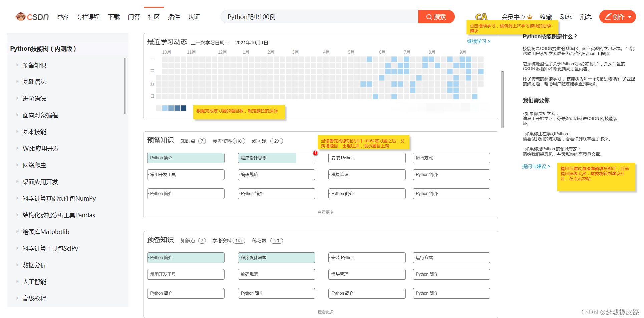
Task: Select 数据分析 in sidebar
Action: click(x=34, y=265)
